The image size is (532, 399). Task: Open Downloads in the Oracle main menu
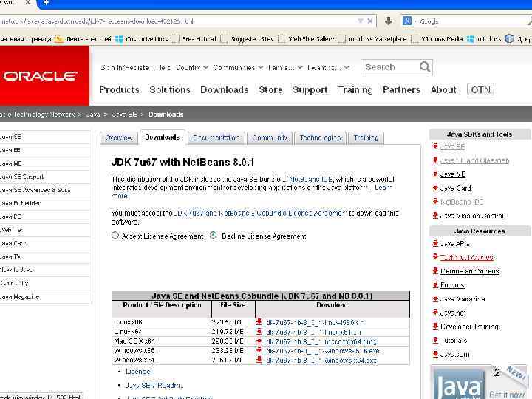tap(225, 90)
